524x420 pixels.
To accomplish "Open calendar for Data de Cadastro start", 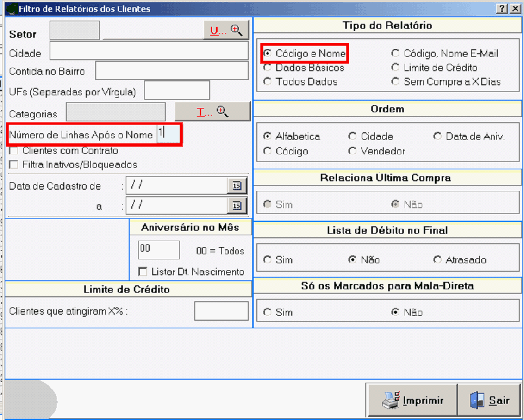I will [x=237, y=186].
